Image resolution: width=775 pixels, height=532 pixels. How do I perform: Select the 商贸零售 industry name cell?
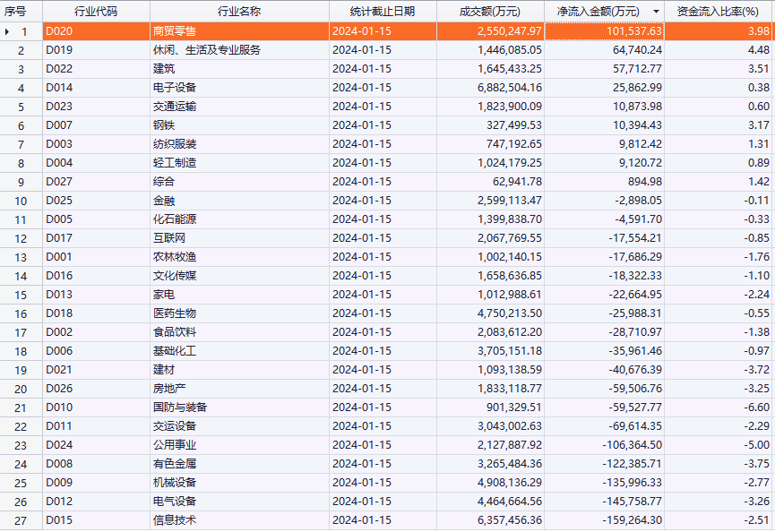[x=174, y=31]
